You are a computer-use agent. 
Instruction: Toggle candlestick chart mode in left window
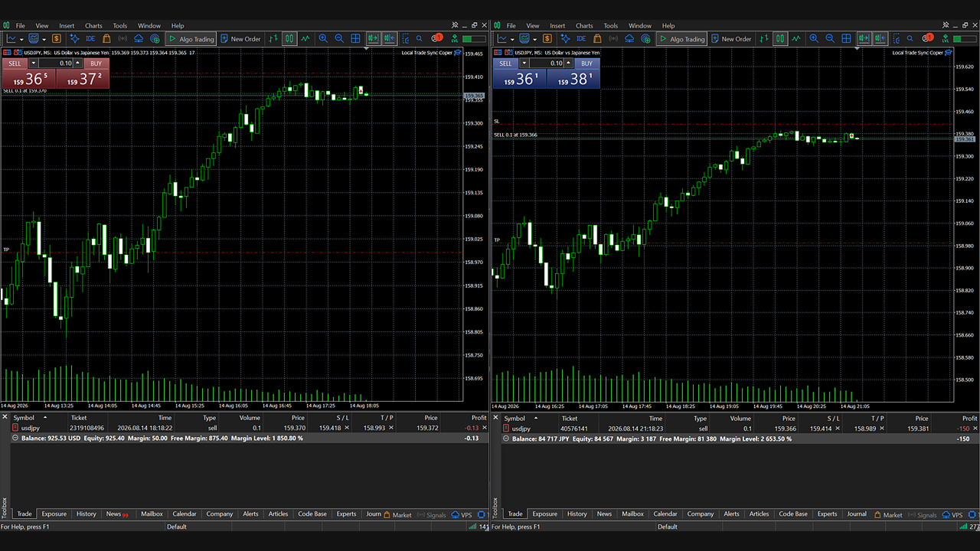point(289,38)
